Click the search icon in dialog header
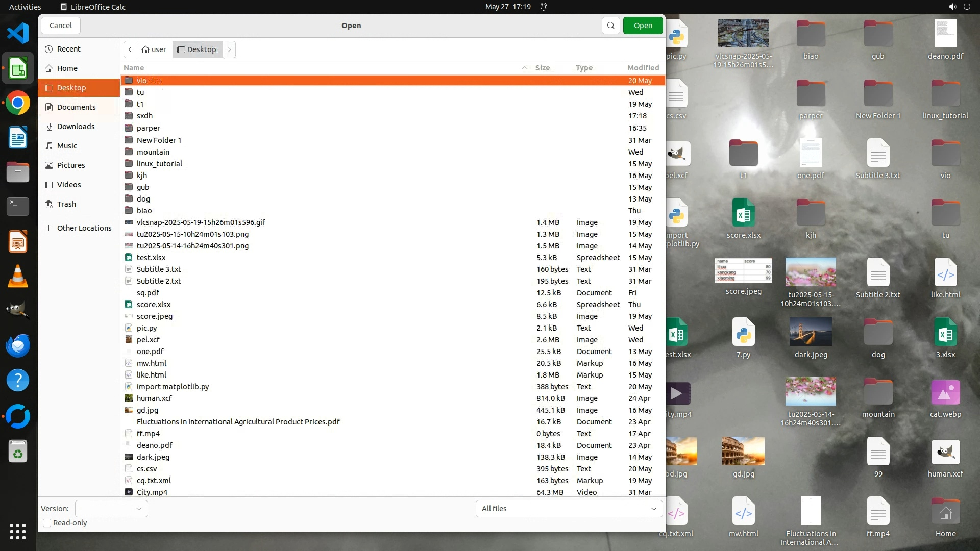Image resolution: width=980 pixels, height=551 pixels. pos(610,26)
